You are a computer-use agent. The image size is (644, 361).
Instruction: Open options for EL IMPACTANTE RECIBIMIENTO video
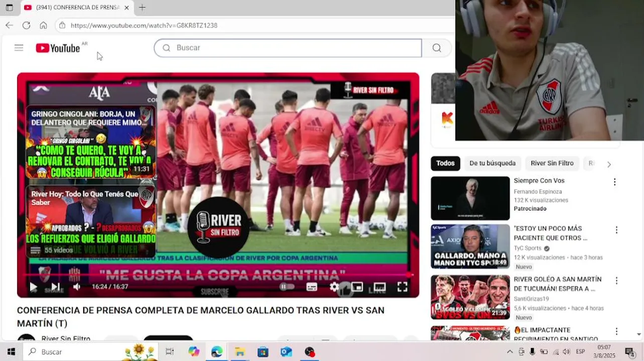(x=616, y=331)
